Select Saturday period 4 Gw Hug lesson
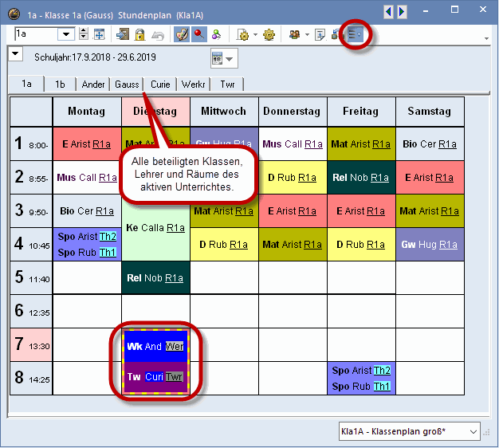This screenshot has height=448, width=499. click(430, 245)
